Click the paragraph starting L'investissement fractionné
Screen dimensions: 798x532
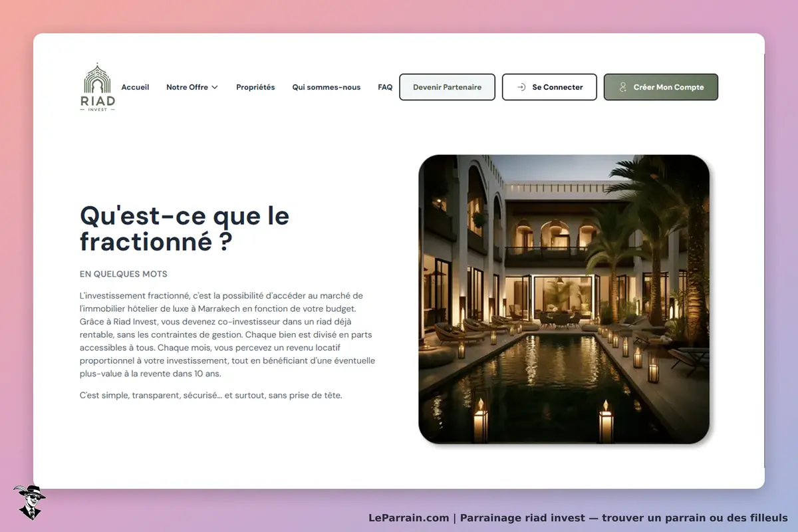point(227,334)
